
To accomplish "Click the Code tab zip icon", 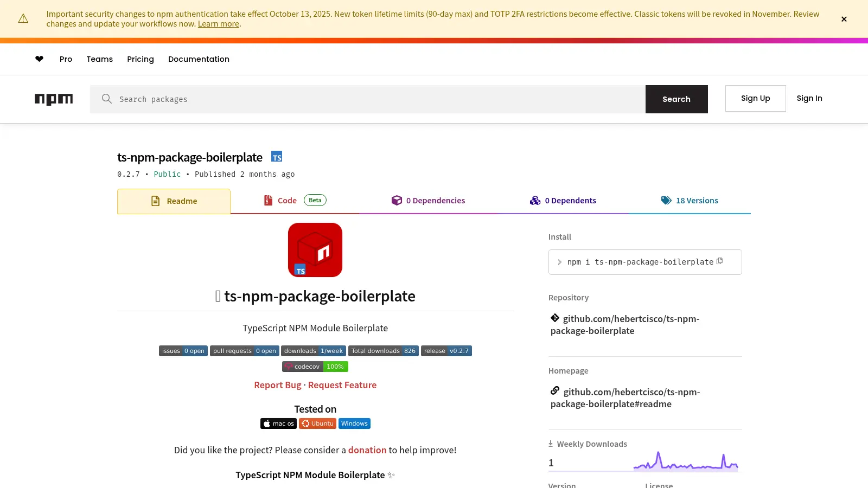I will [x=268, y=200].
